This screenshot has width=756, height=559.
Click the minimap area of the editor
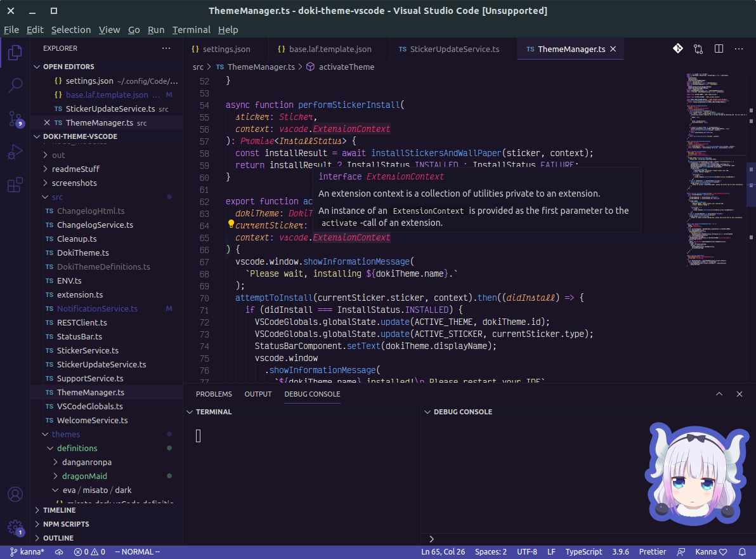coord(714,165)
